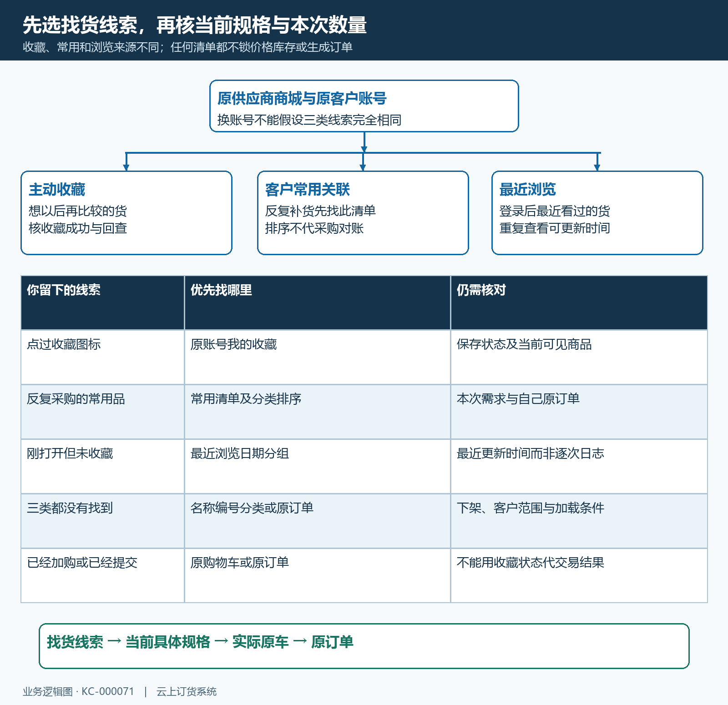Click the text 登录后最近看过的货
This screenshot has width=728, height=705.
[554, 211]
